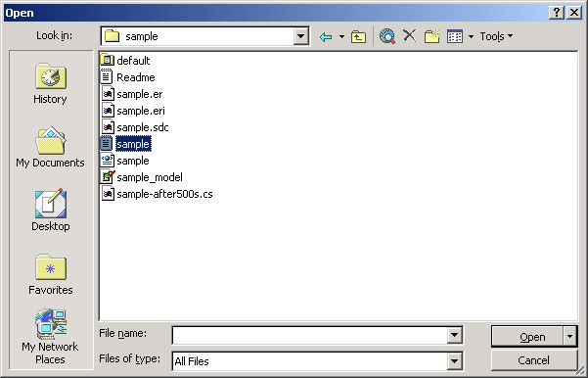The width and height of the screenshot is (588, 378).
Task: Expand the Look in dropdown arrow
Action: pos(300,36)
